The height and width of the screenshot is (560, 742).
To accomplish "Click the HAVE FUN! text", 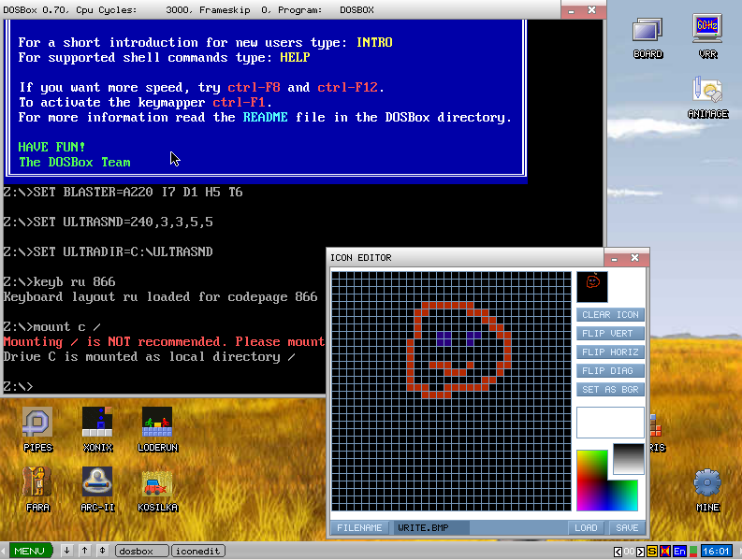I will click(x=51, y=147).
